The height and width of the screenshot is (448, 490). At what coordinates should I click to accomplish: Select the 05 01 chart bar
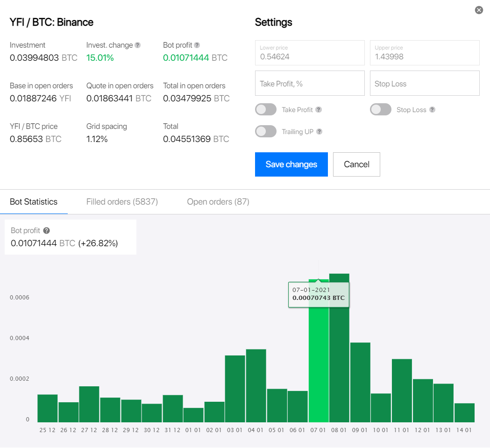tap(277, 405)
